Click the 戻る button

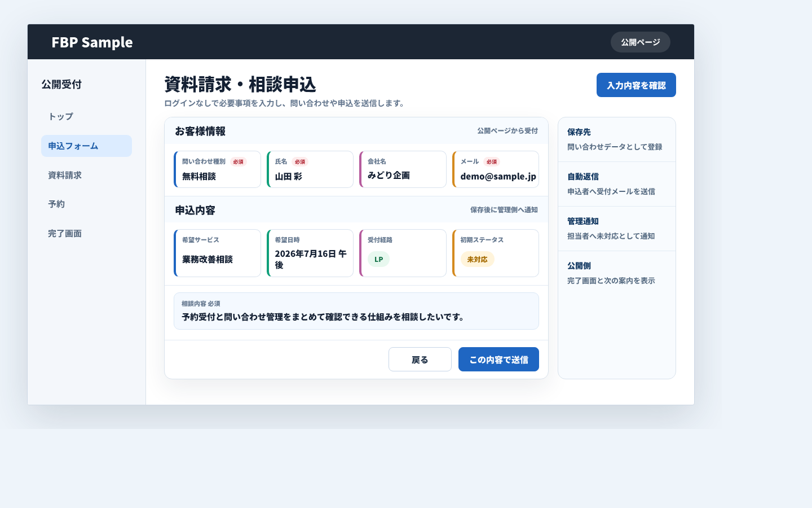click(420, 360)
